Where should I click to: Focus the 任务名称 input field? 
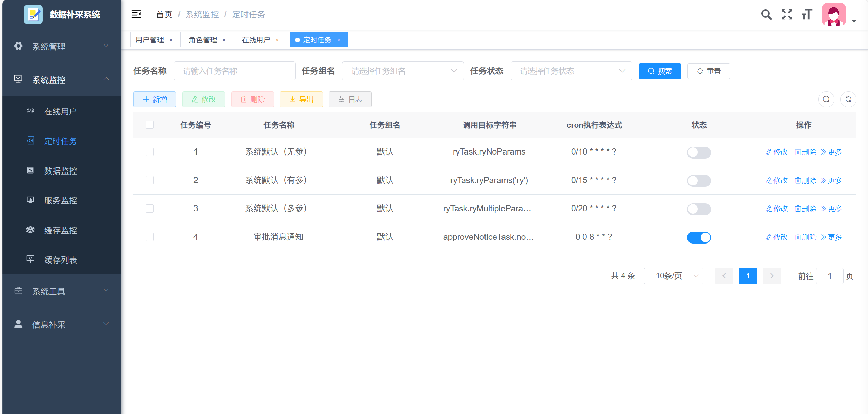pos(235,71)
